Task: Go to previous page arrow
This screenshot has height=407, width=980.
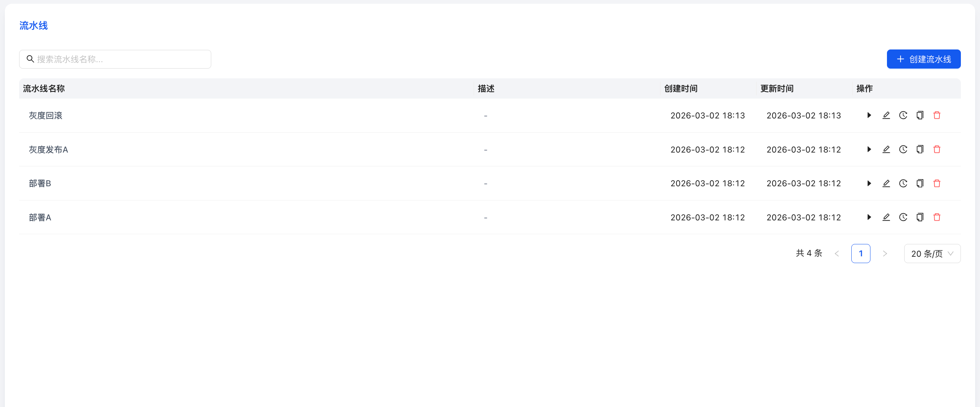Action: click(x=837, y=253)
